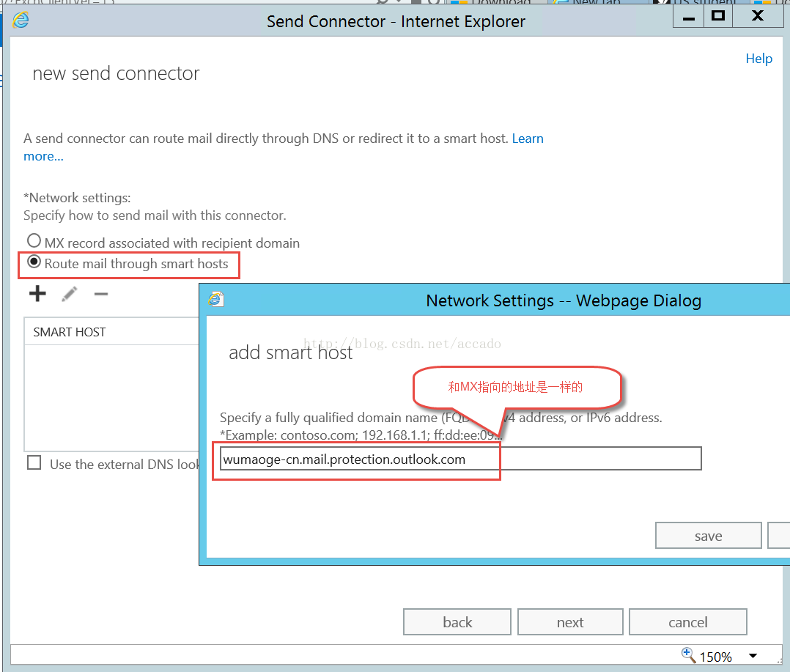Image resolution: width=790 pixels, height=672 pixels.
Task: Close the Send Connector window
Action: [x=757, y=17]
